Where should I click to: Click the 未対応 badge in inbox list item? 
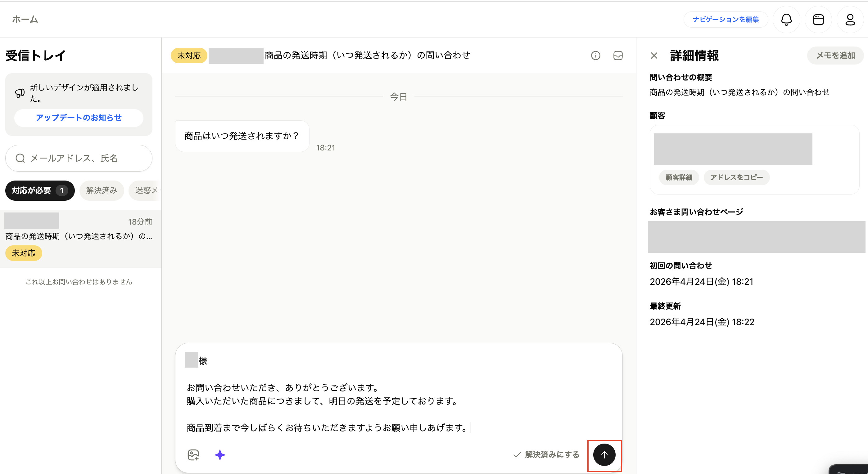[x=24, y=253]
